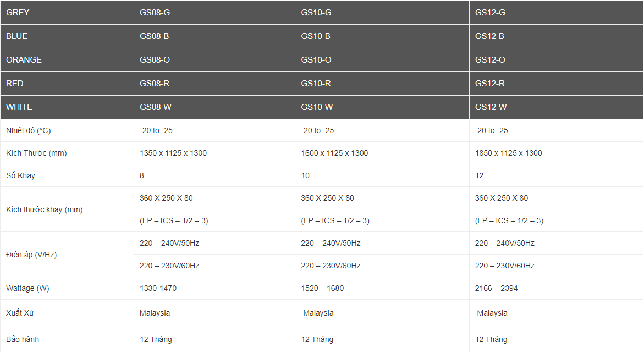Select the Xuất Xứ row label

pos(21,313)
